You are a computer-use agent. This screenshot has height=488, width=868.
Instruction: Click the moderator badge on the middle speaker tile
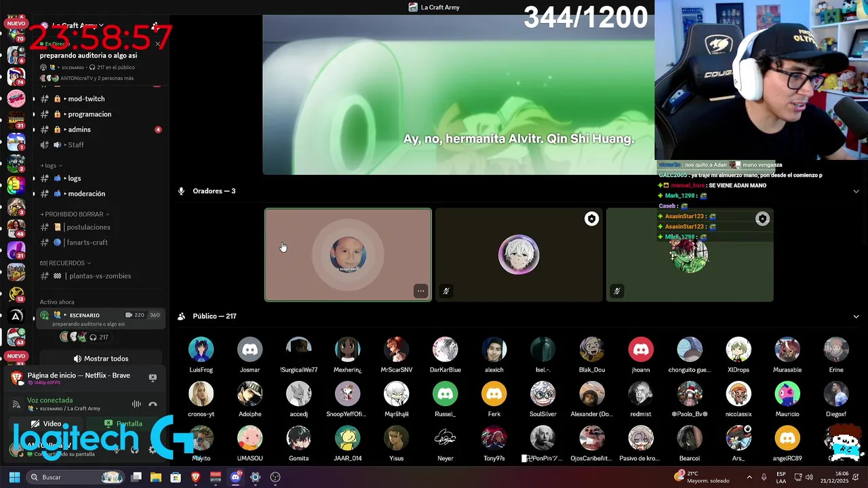click(591, 219)
